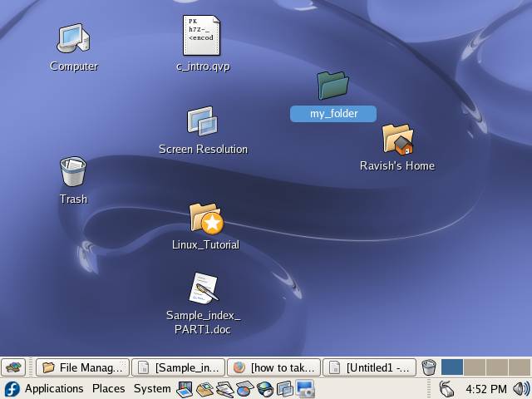Select the Trash icon on the desktop
Screen dimensions: 532x399
coord(73,172)
